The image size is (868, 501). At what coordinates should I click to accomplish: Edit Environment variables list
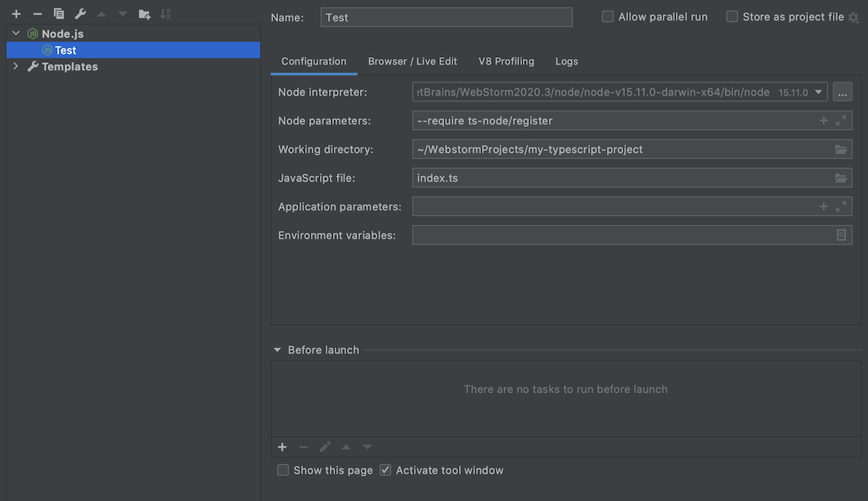click(841, 235)
